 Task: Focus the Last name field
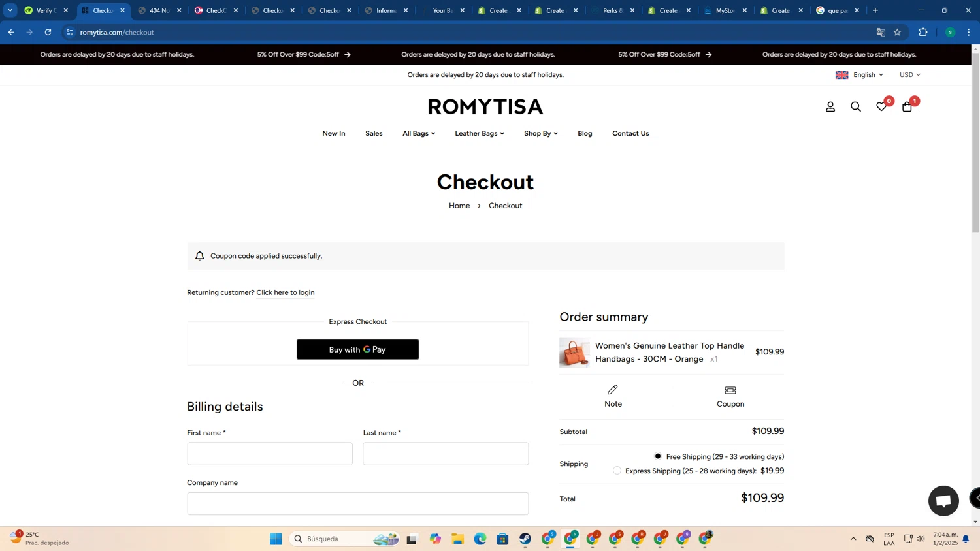[x=446, y=454]
